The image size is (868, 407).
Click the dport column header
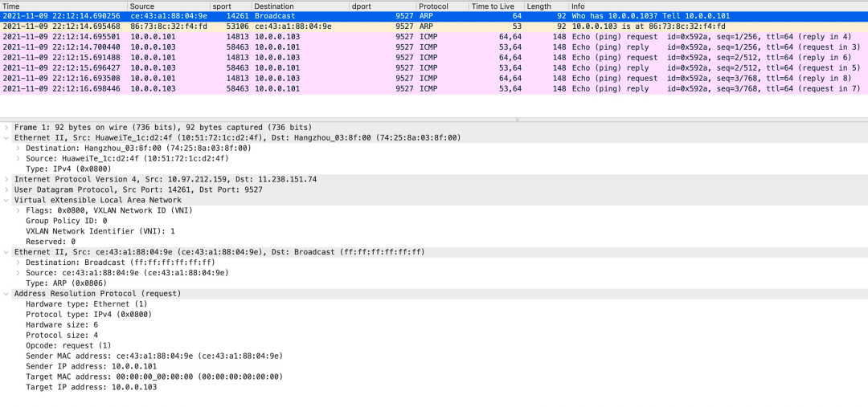[383, 6]
